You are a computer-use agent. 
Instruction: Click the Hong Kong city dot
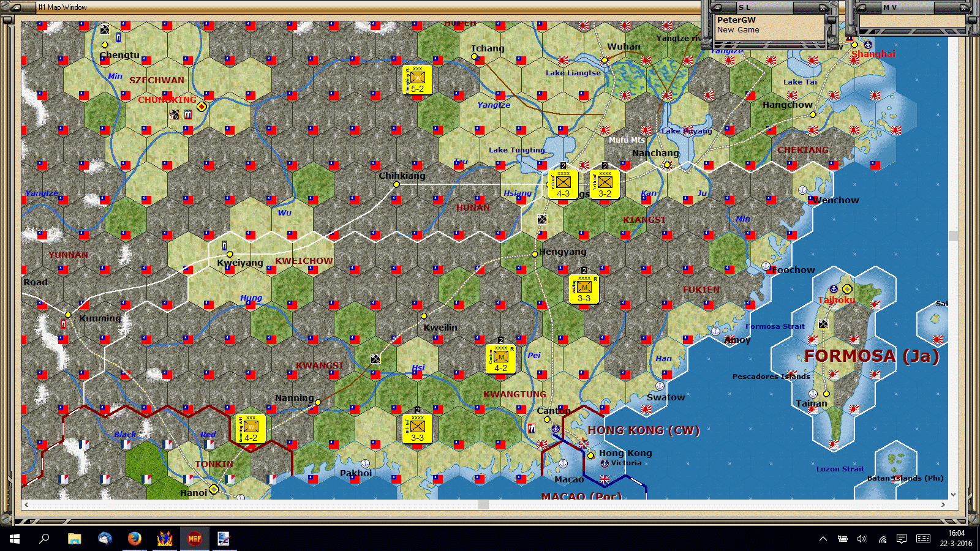(590, 455)
